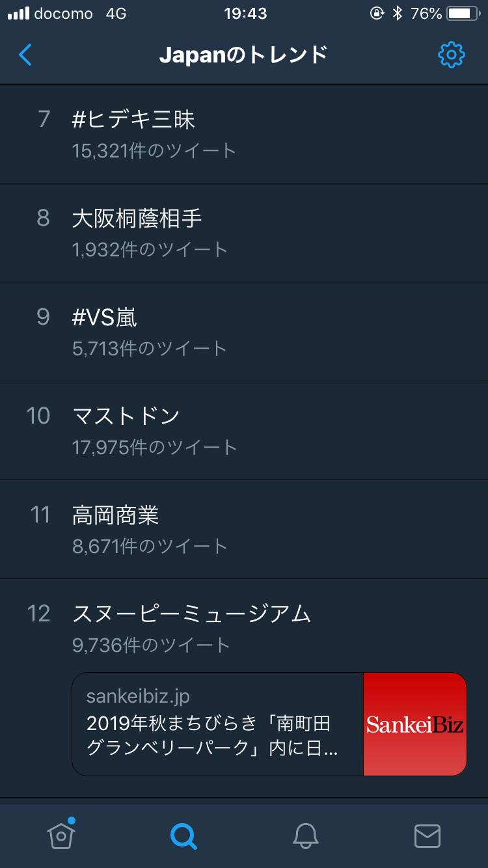Screen dimensions: 488x868
Task: Open trends settings gear icon
Action: pyautogui.click(x=452, y=55)
